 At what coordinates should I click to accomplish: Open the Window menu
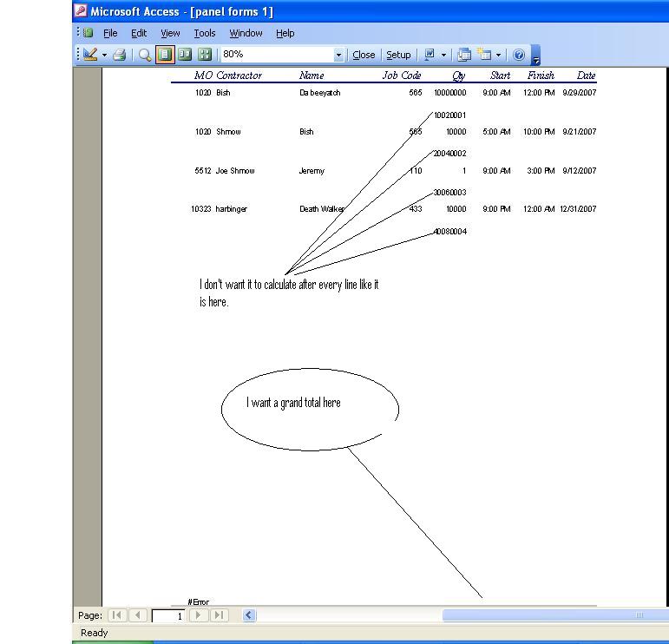[246, 33]
